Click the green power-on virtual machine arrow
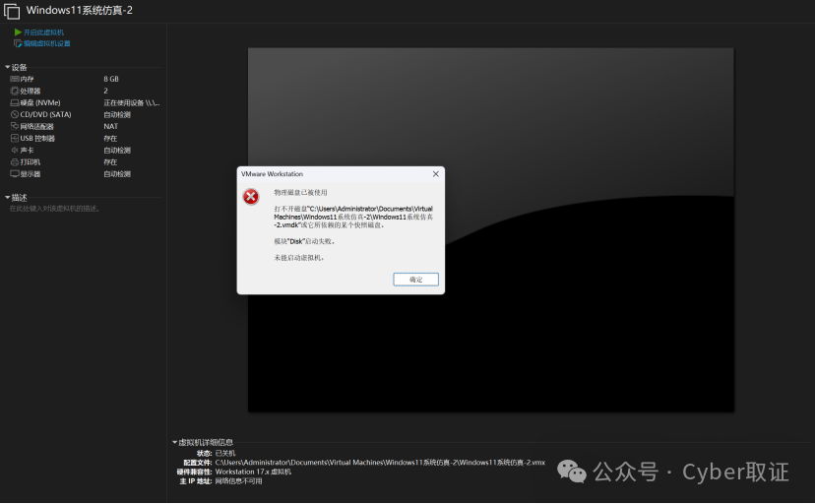 click(18, 32)
